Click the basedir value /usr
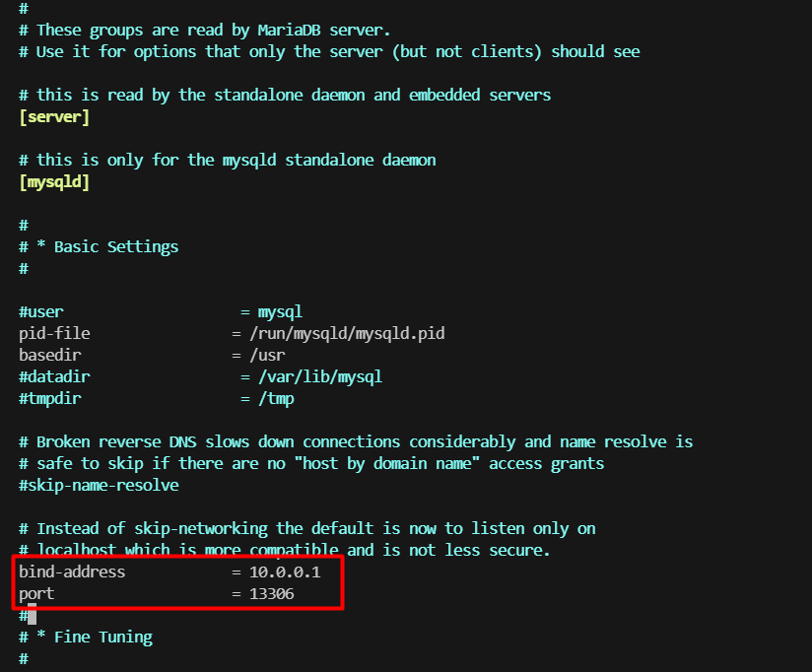This screenshot has width=812, height=672. pos(267,355)
